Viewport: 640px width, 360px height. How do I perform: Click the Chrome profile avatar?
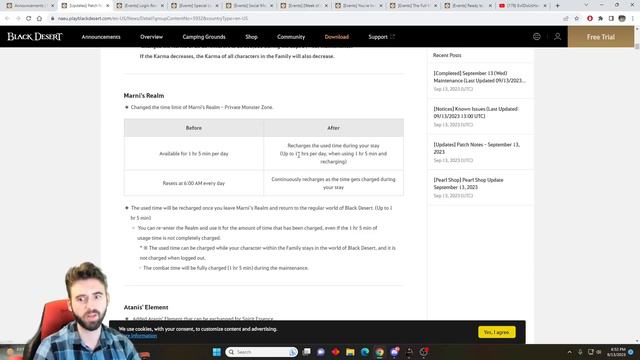pyautogui.click(x=622, y=18)
